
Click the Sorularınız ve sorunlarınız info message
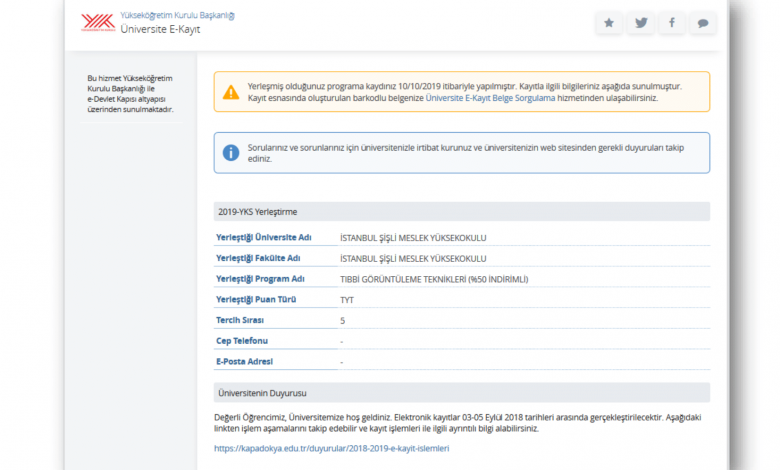(466, 153)
